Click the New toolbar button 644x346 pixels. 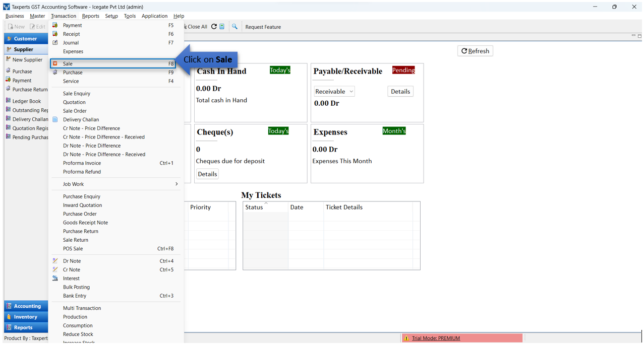pos(16,27)
